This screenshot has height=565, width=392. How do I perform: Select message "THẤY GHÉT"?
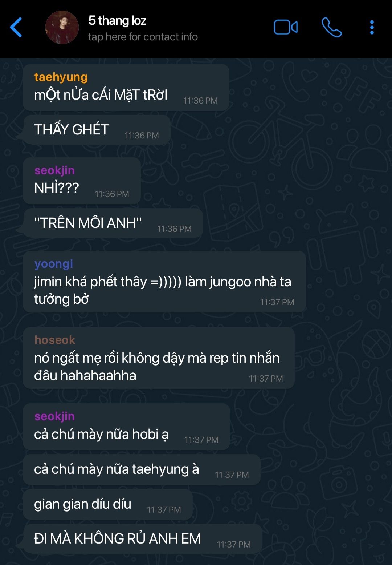pos(97,130)
